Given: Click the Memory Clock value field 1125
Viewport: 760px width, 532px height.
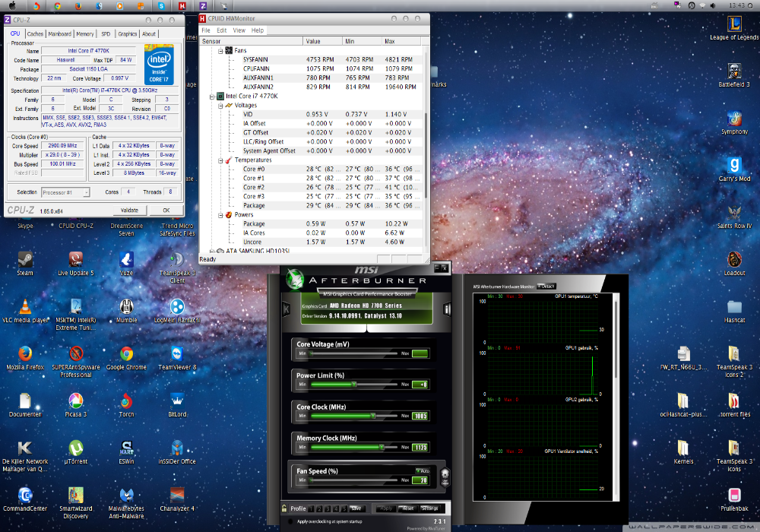Looking at the screenshot, I should [x=420, y=447].
